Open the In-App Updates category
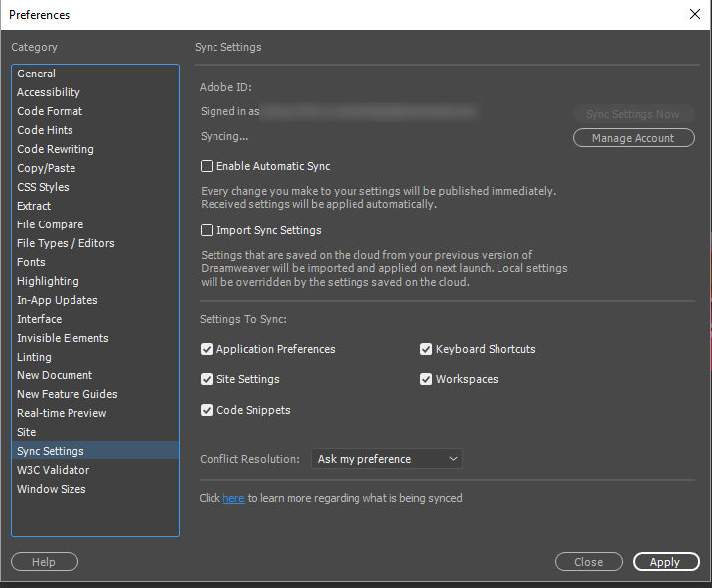Image resolution: width=712 pixels, height=588 pixels. click(x=95, y=300)
